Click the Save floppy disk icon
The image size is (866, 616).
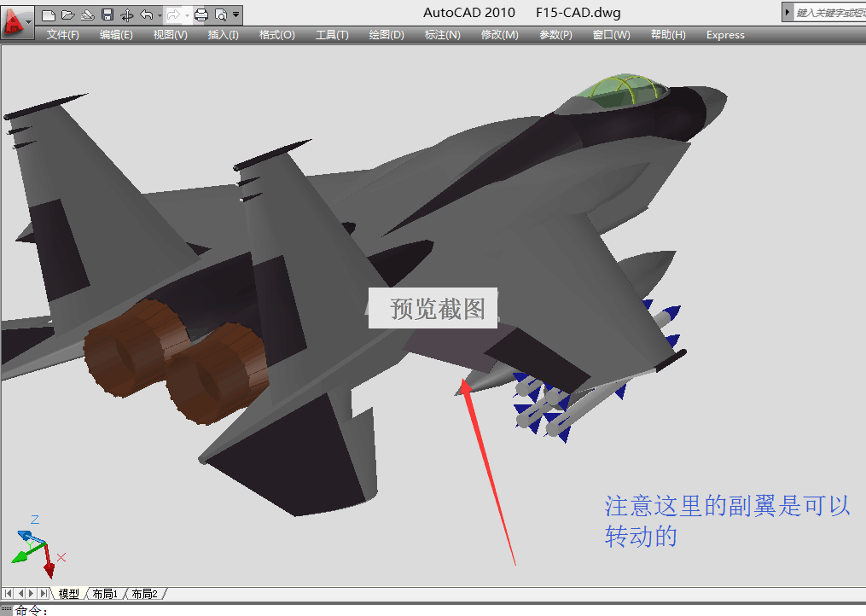point(108,15)
